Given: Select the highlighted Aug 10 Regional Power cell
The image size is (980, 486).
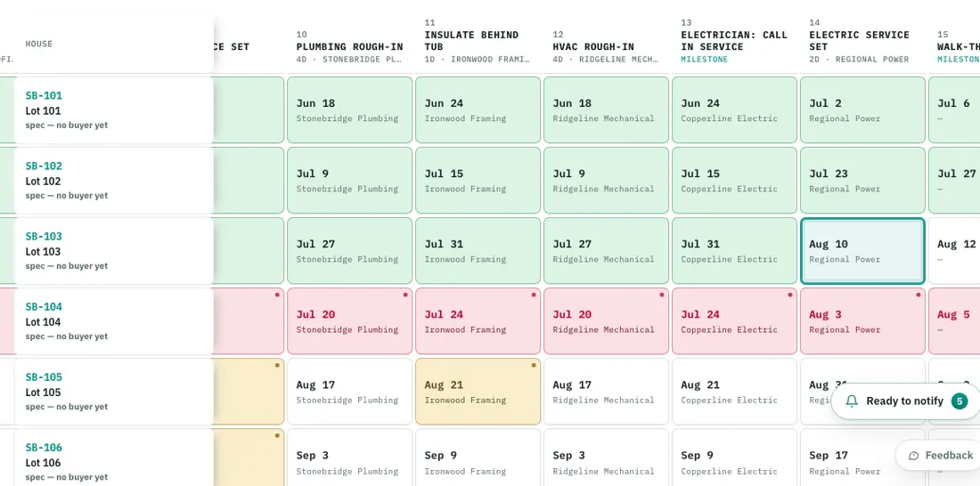Looking at the screenshot, I should coord(862,251).
